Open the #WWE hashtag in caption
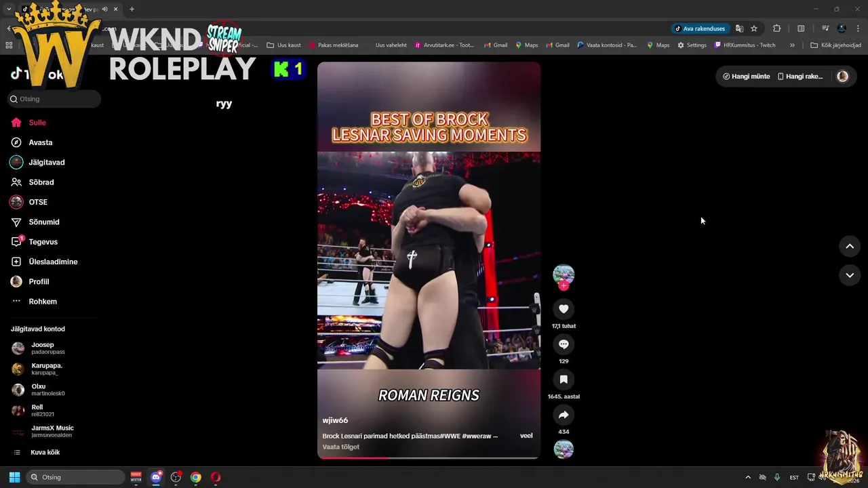The height and width of the screenshot is (488, 868). (x=450, y=436)
